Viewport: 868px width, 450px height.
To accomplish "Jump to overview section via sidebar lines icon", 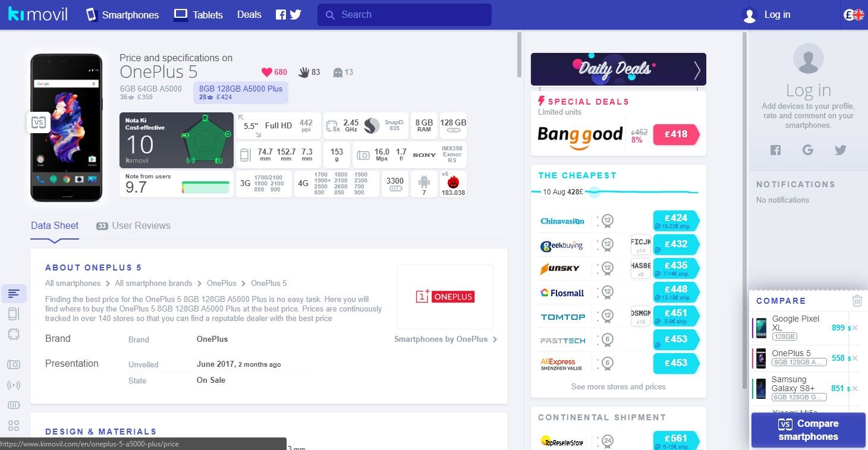I will click(x=14, y=294).
